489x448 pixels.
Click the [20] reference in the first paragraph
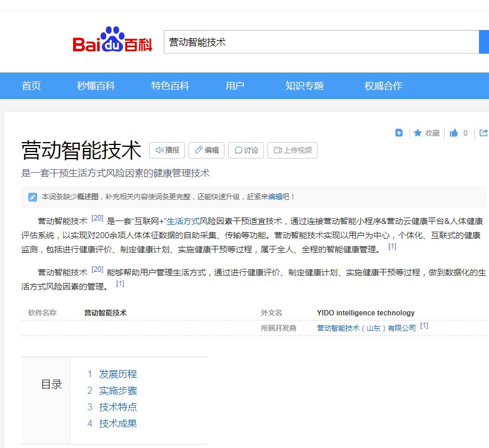pyautogui.click(x=97, y=218)
